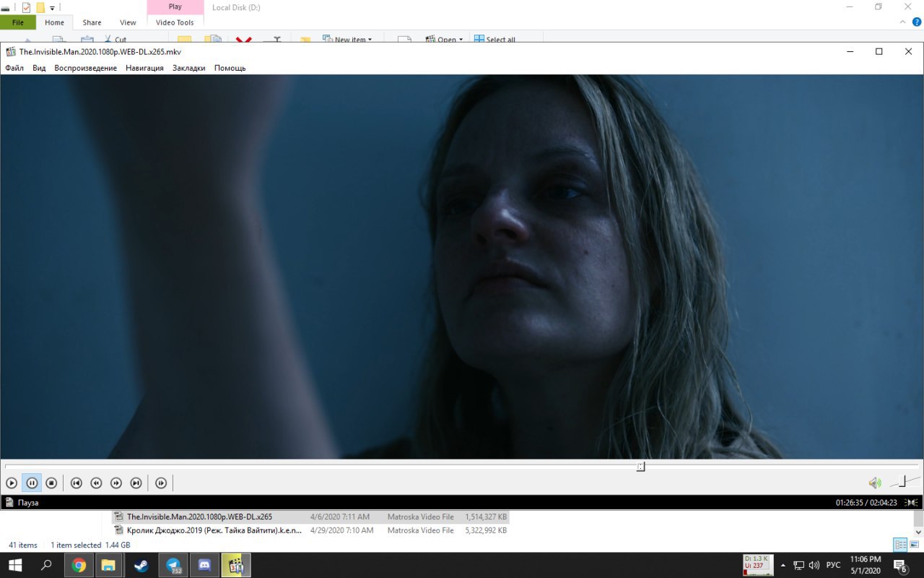Click Select all in the Explorer ribbon
This screenshot has width=924, height=578.
[494, 39]
